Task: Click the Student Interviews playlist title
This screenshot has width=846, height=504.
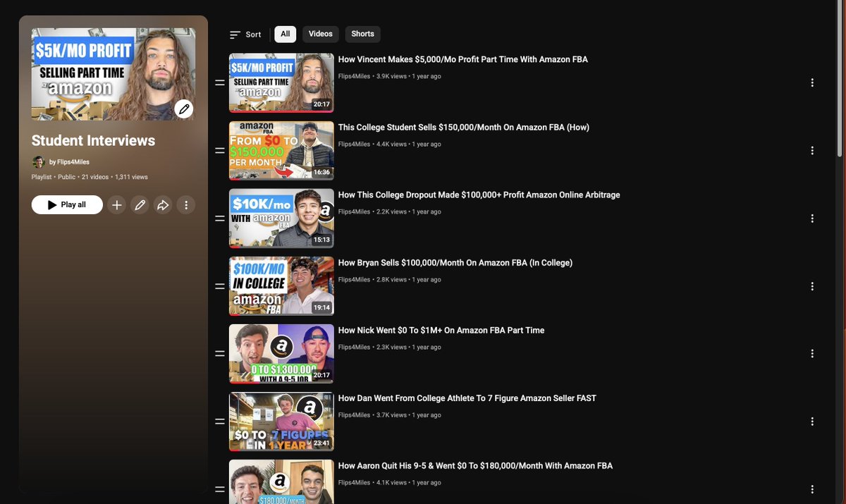Action: coord(93,140)
